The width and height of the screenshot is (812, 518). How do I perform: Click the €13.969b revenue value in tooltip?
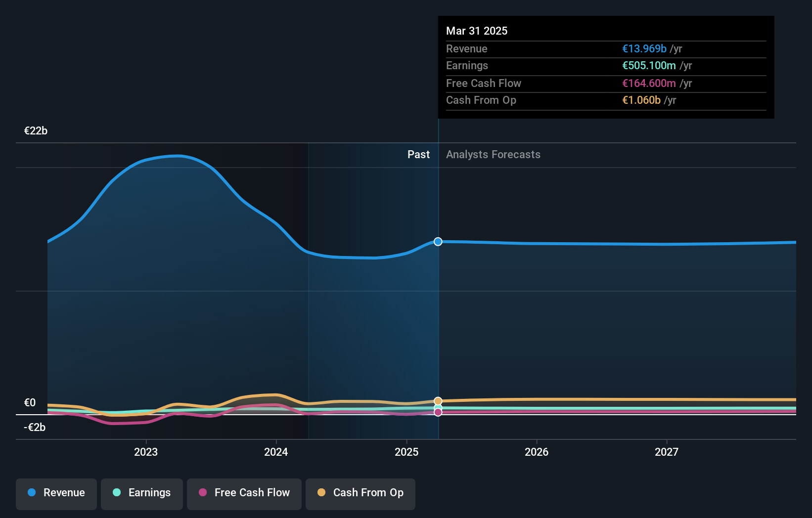644,48
